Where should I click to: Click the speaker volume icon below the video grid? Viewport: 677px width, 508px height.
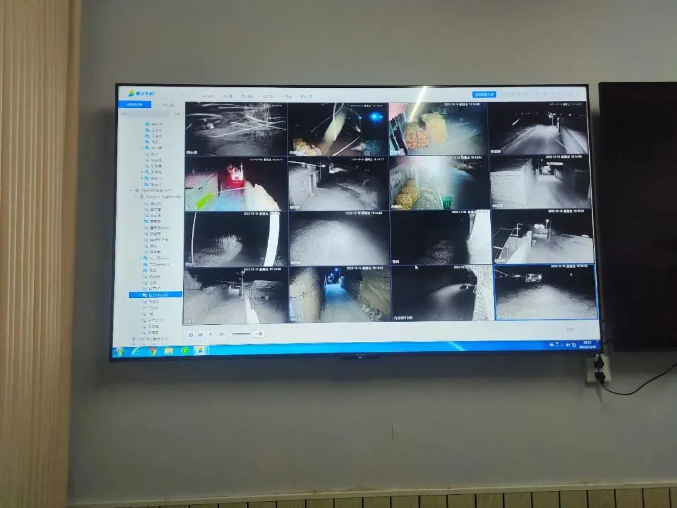(222, 334)
